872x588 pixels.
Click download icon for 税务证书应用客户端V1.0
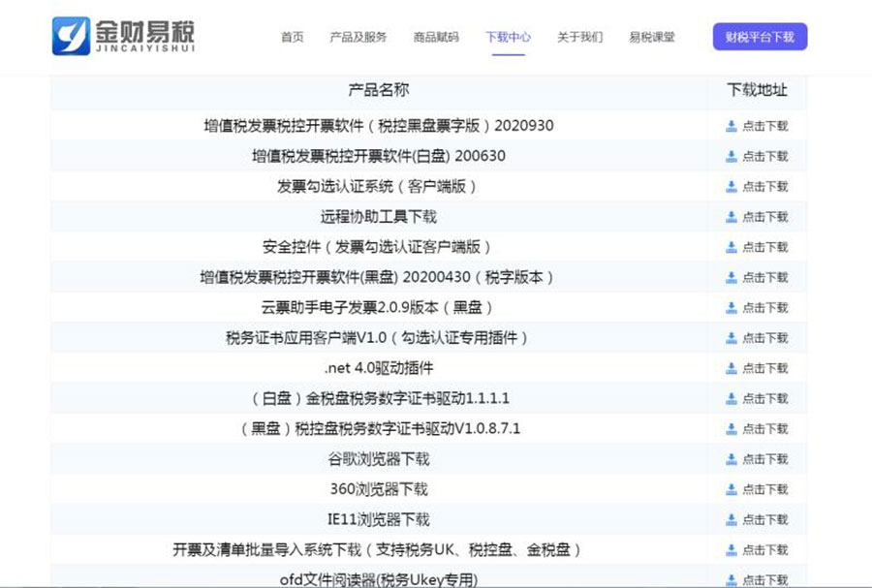pos(732,338)
